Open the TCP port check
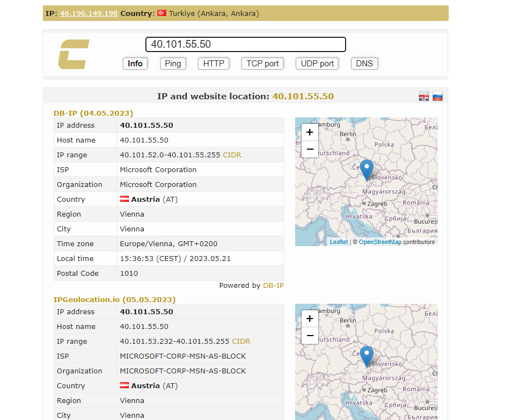The image size is (514, 420). click(262, 64)
